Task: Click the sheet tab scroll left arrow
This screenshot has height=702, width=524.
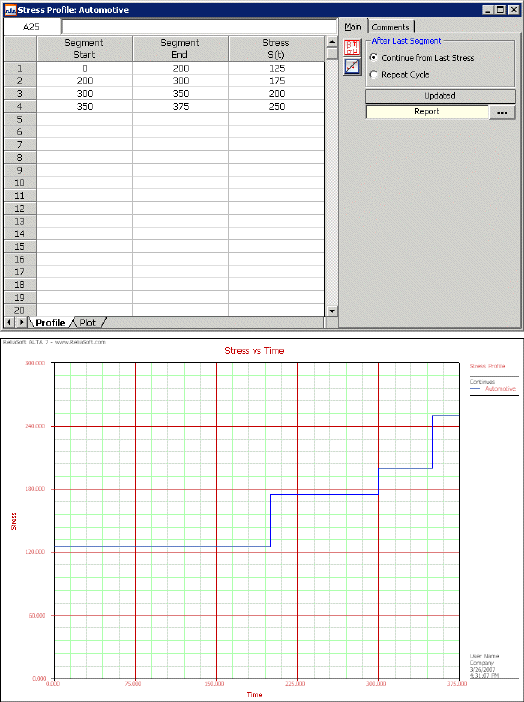Action: click(x=9, y=322)
